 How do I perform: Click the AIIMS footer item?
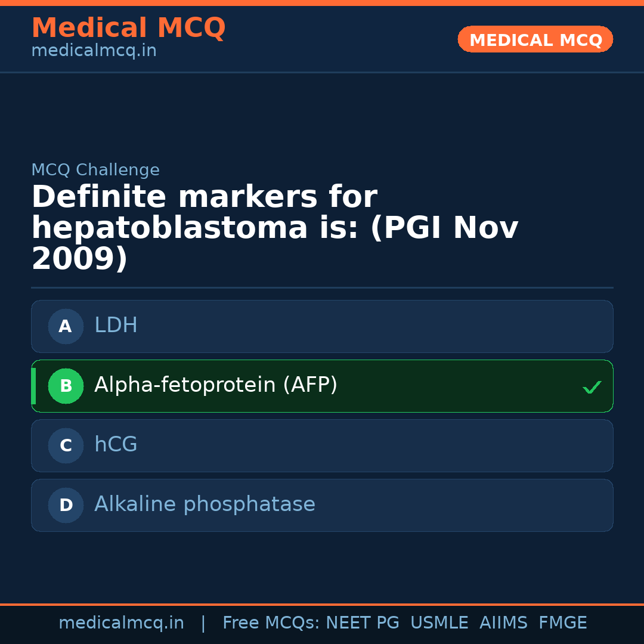503,623
